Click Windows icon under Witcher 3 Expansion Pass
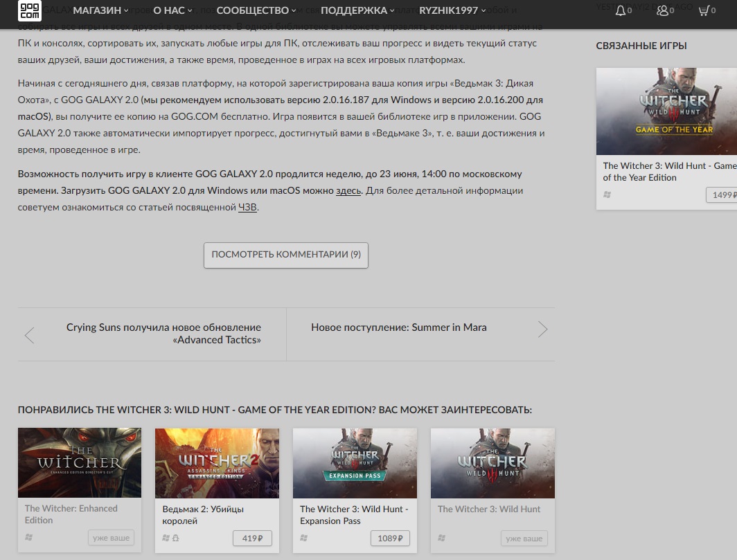Viewport: 737px width, 560px height. coord(303,538)
